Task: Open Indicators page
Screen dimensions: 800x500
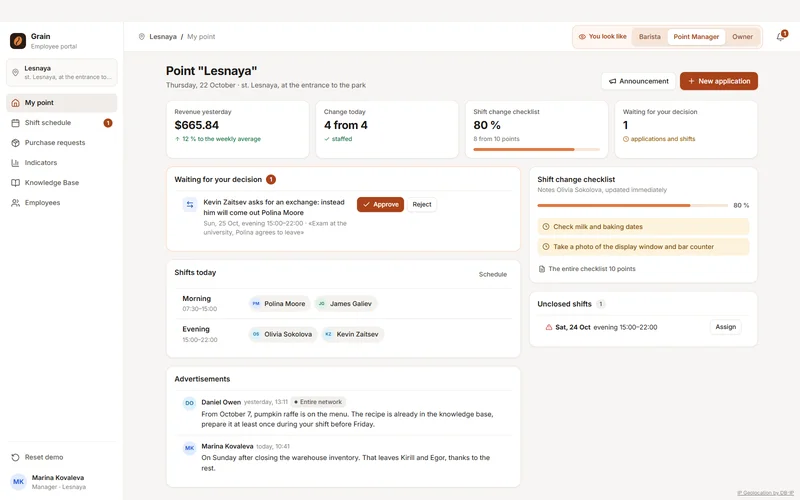Action: (x=62, y=163)
